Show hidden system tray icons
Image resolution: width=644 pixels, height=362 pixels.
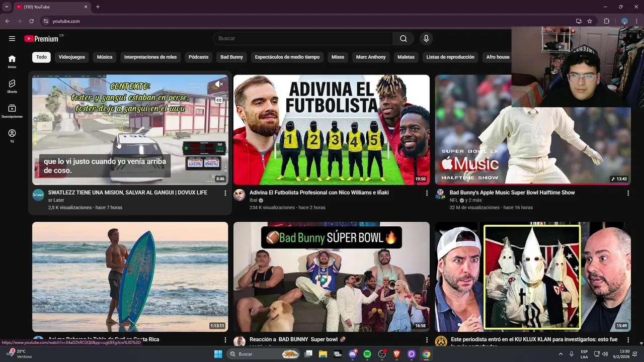pyautogui.click(x=560, y=354)
